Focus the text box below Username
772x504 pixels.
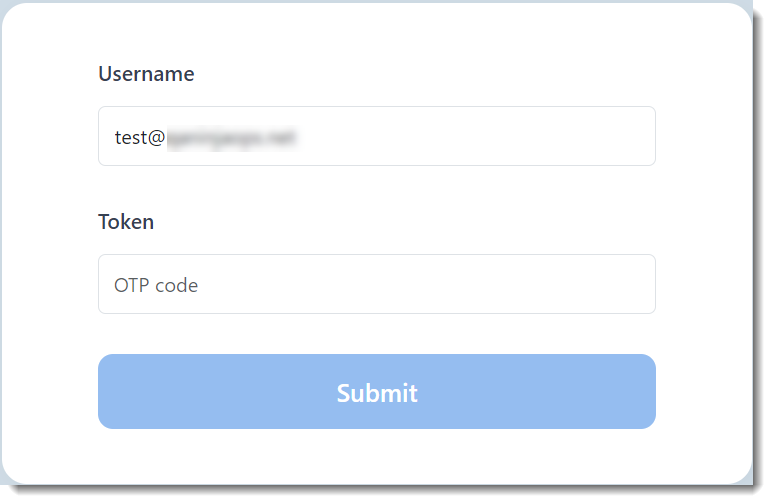(x=376, y=136)
